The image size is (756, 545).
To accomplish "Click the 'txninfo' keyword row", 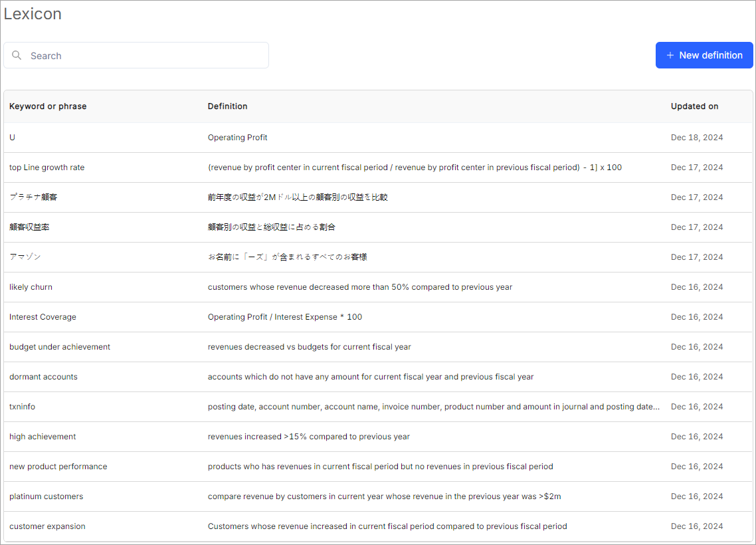I will click(22, 407).
